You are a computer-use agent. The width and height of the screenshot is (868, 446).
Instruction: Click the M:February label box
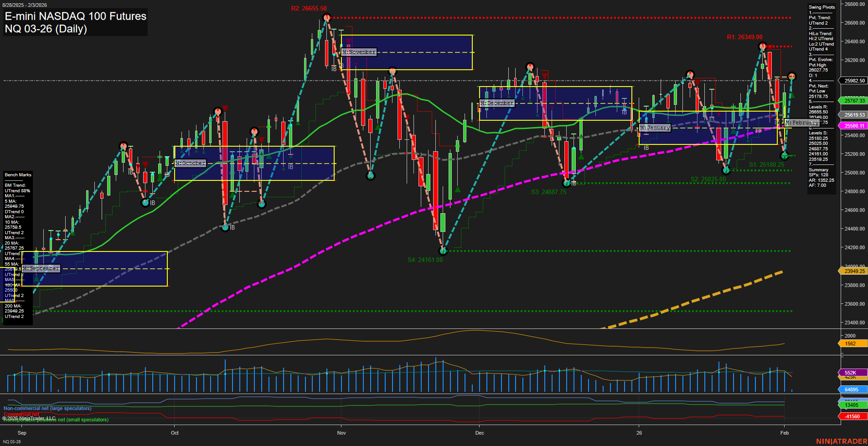801,122
